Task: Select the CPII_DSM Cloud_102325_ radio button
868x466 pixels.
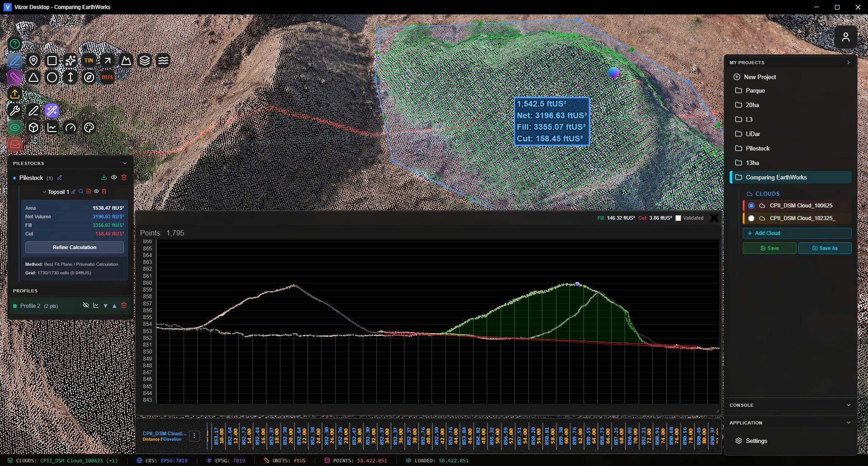Action: point(751,218)
